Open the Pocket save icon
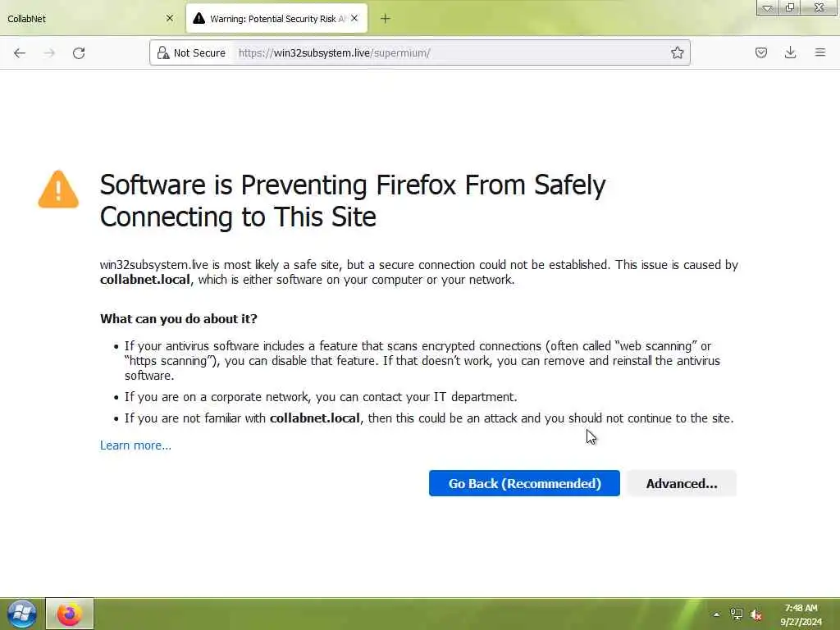 click(x=761, y=52)
